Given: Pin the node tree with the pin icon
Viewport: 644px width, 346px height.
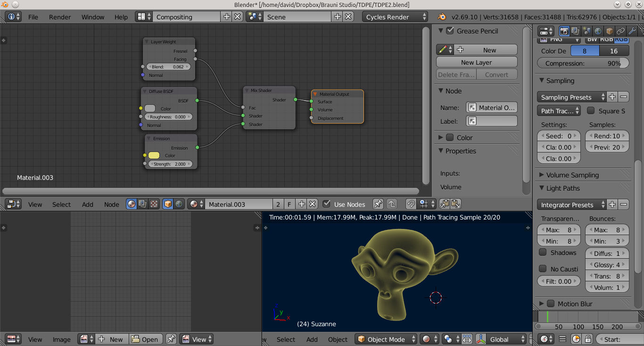Looking at the screenshot, I should (378, 204).
